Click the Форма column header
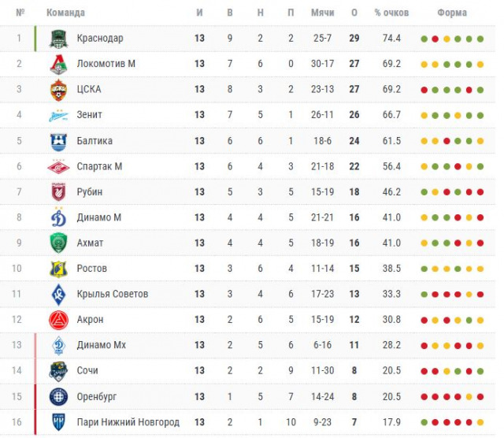This screenshot has width=504, height=438. pos(452,13)
